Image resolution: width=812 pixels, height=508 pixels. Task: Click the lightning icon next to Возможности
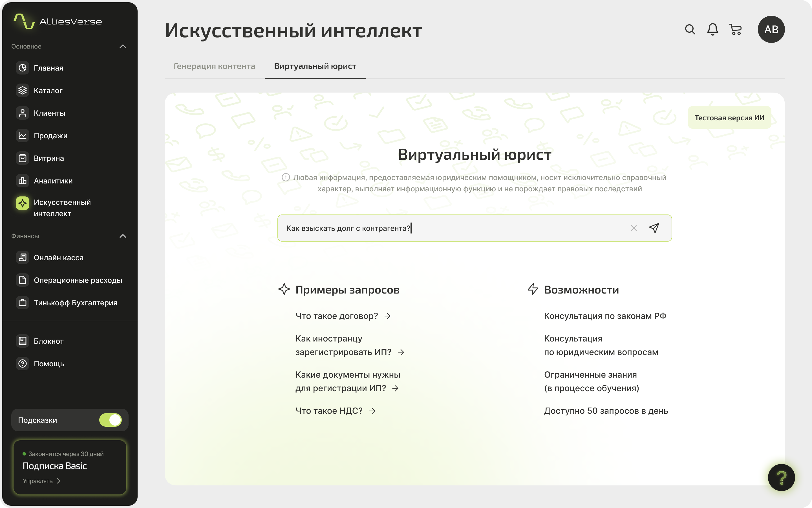(x=533, y=289)
